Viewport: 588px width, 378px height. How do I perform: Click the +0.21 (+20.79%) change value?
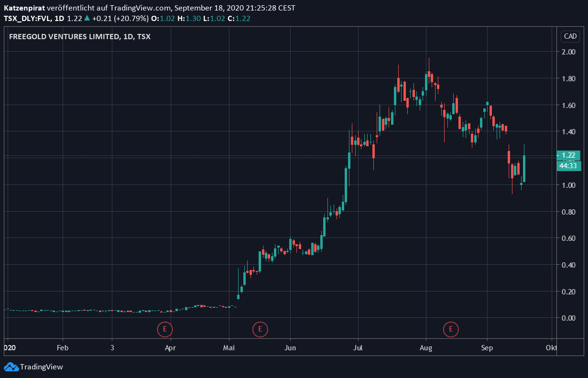point(120,19)
